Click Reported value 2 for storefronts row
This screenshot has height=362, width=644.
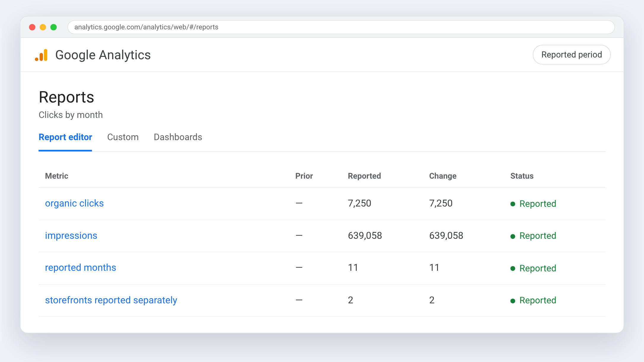tap(350, 300)
